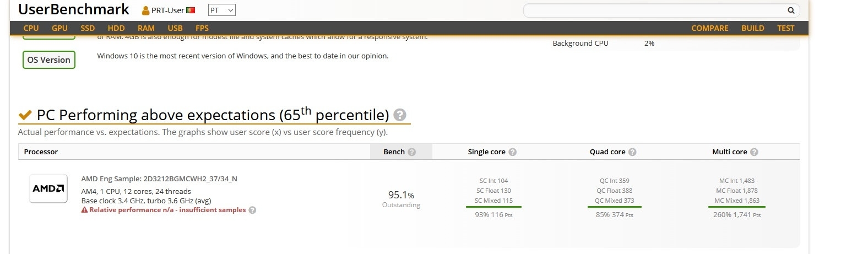Click into the top search field
Screen dimensions: 868x254
point(655,10)
